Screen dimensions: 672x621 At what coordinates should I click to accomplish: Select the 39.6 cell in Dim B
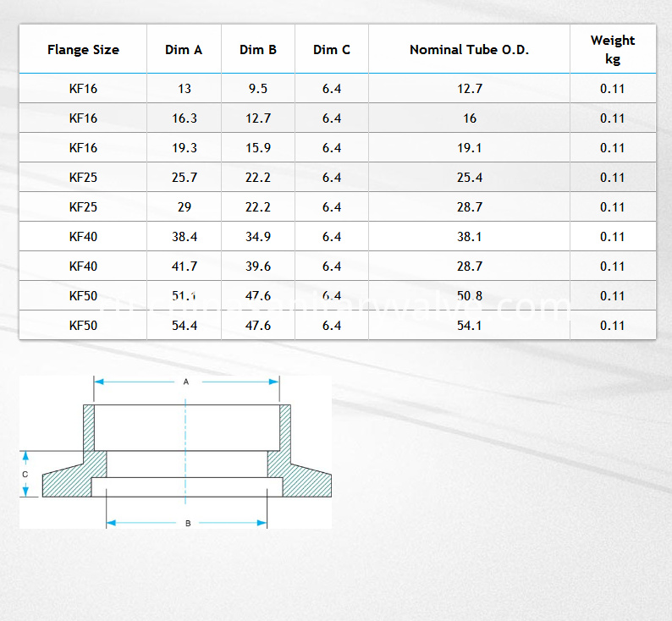point(258,267)
